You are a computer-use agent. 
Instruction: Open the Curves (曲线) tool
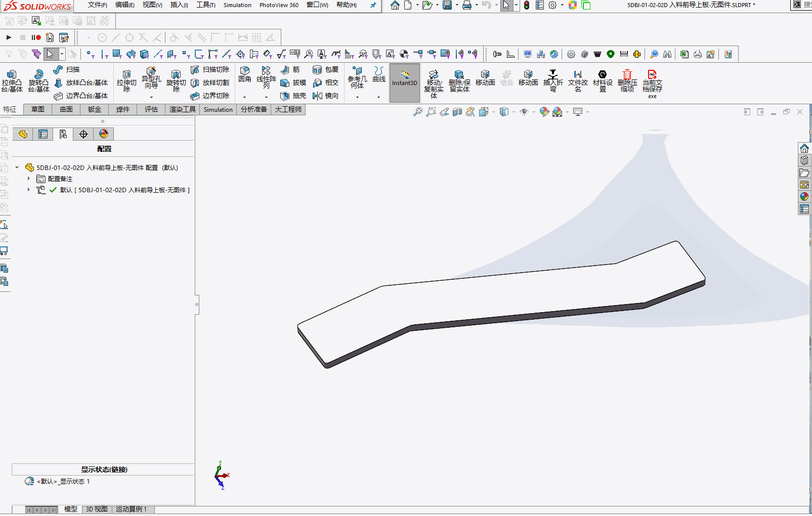coord(379,74)
